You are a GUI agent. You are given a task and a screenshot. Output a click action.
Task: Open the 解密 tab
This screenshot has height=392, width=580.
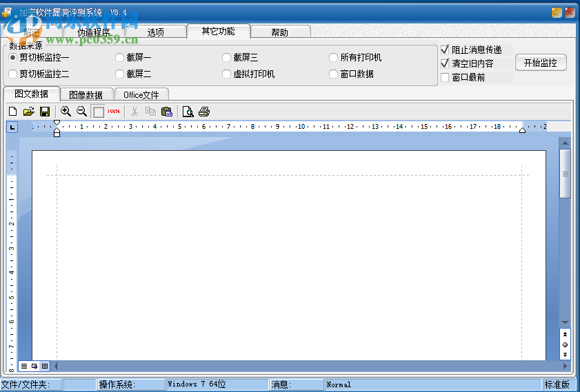32,32
